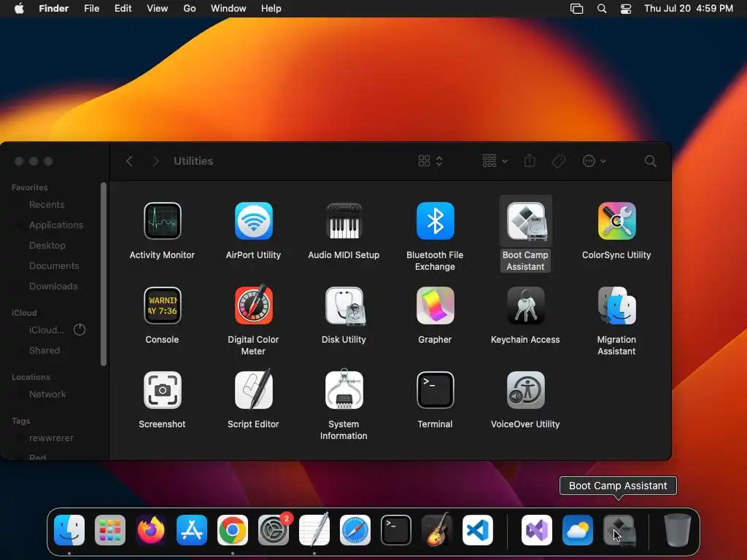Open the icon view switcher dropdown
The image size is (747, 560).
pyautogui.click(x=430, y=161)
